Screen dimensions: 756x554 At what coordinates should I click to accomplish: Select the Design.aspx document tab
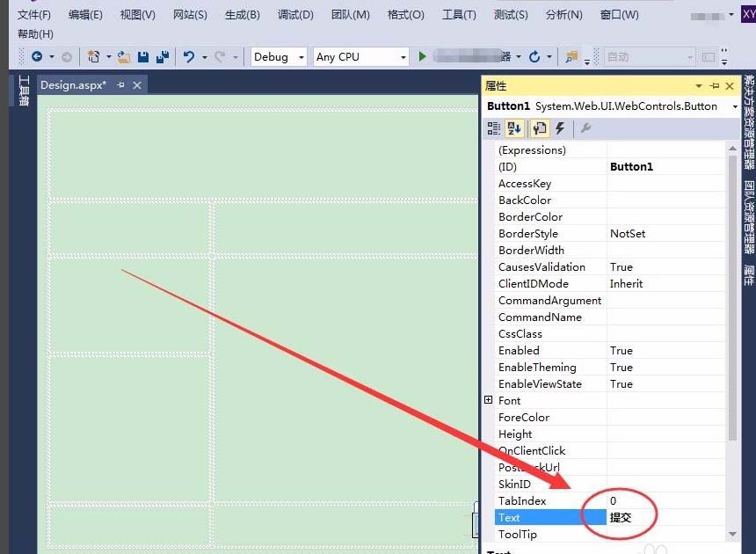[x=73, y=85]
